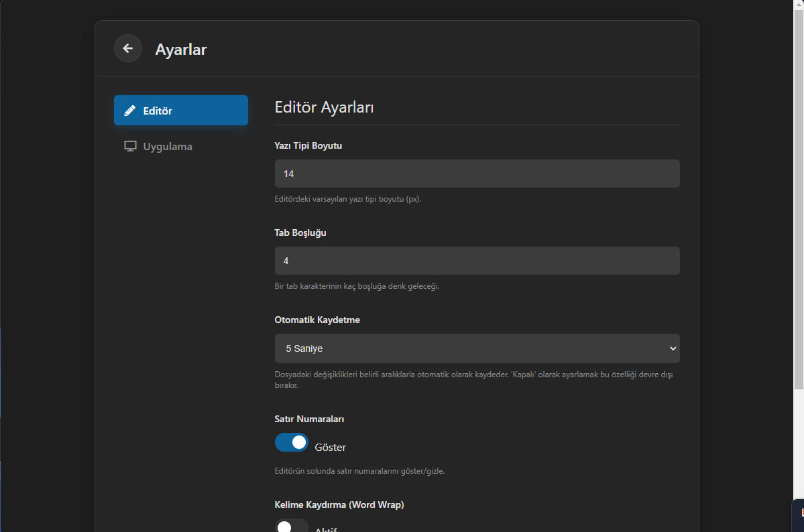Viewport: 804px width, 532px height.
Task: Click the back arrow next to Ayarlar
Action: coord(127,48)
